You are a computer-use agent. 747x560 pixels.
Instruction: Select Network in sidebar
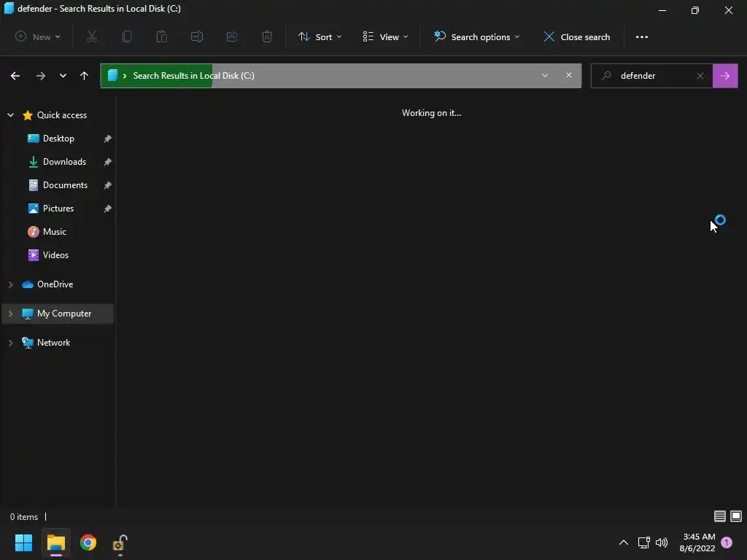[53, 343]
